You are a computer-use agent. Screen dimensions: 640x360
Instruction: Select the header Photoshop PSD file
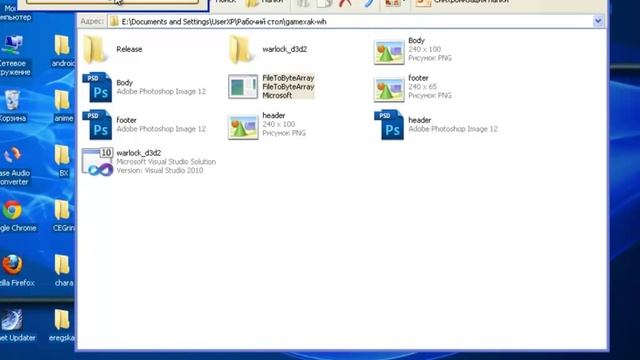click(436, 124)
